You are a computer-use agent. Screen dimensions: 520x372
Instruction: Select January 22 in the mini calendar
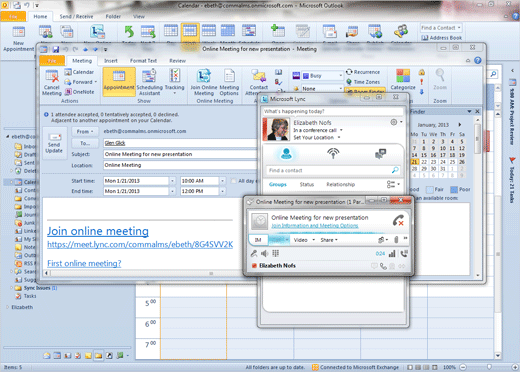424,162
